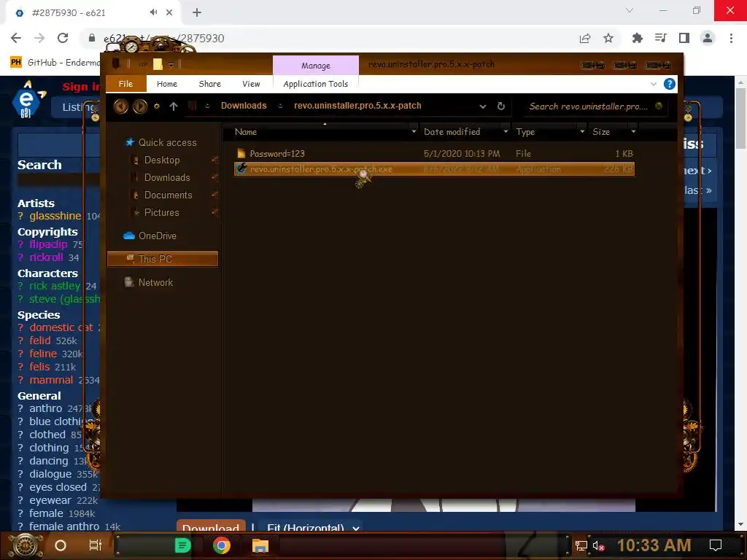Mute the e621 tab audio icon

click(x=153, y=12)
